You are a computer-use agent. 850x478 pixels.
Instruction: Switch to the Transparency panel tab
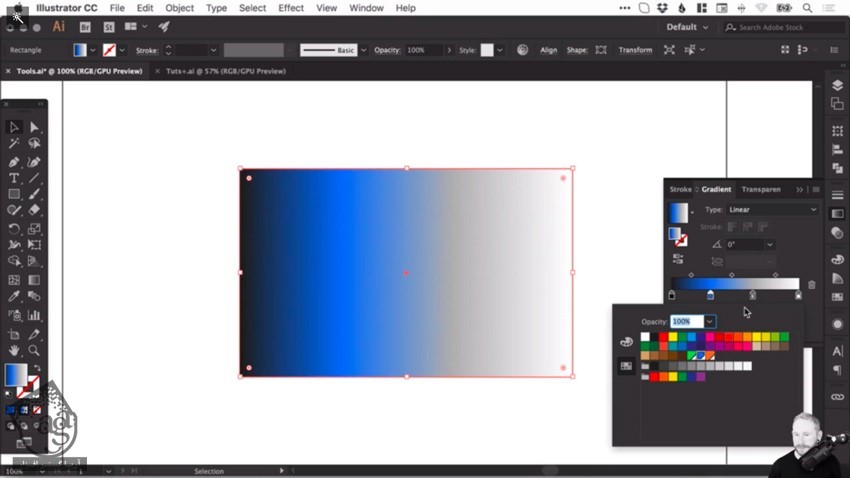tap(761, 189)
